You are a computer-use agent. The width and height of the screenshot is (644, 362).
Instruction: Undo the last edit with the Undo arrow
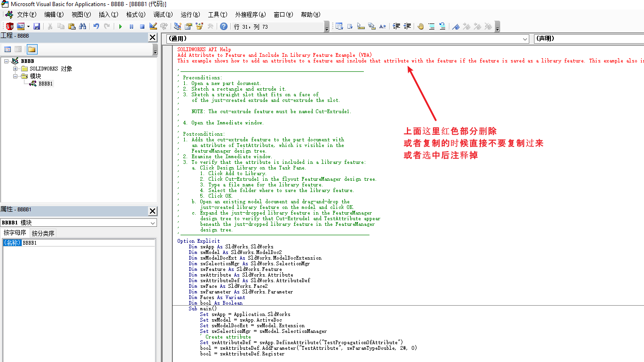point(96,26)
